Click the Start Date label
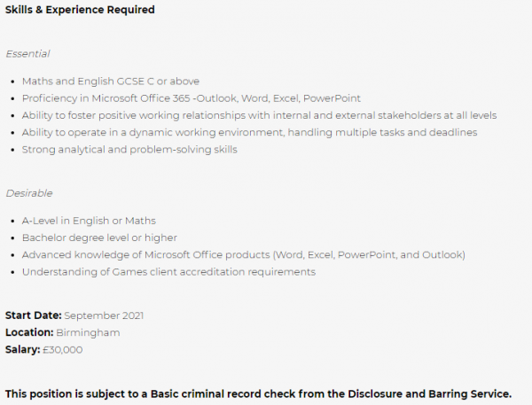This screenshot has height=405, width=532. point(34,315)
